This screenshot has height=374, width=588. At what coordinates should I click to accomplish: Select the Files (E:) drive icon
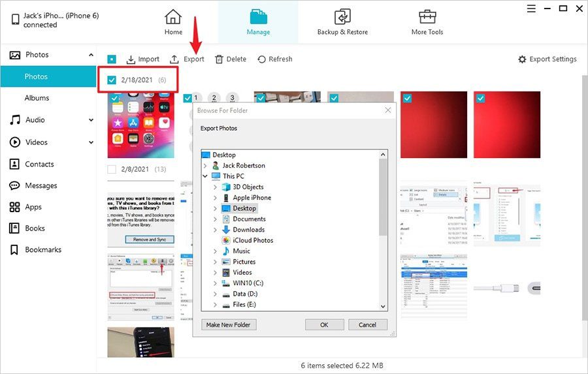pyautogui.click(x=226, y=305)
